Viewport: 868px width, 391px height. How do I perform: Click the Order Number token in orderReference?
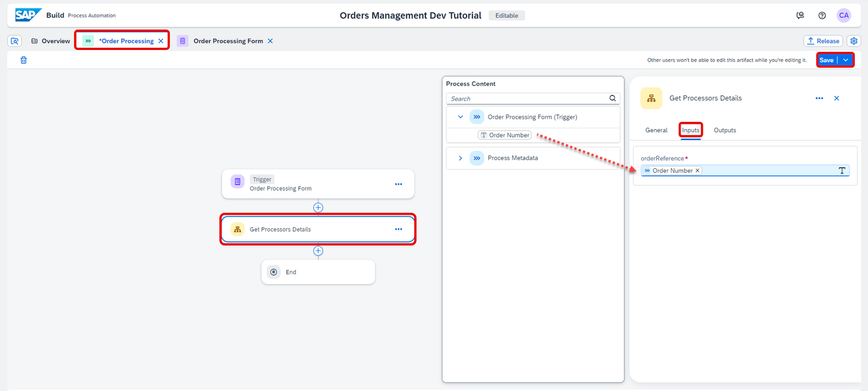tap(672, 171)
